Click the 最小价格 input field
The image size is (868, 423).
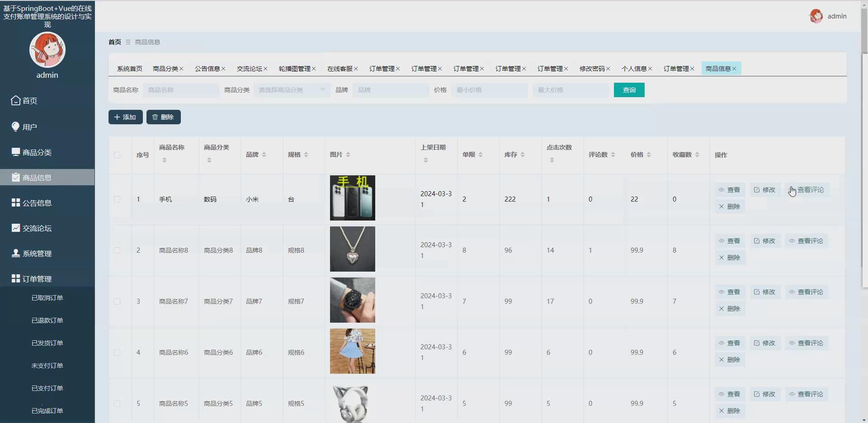click(490, 90)
